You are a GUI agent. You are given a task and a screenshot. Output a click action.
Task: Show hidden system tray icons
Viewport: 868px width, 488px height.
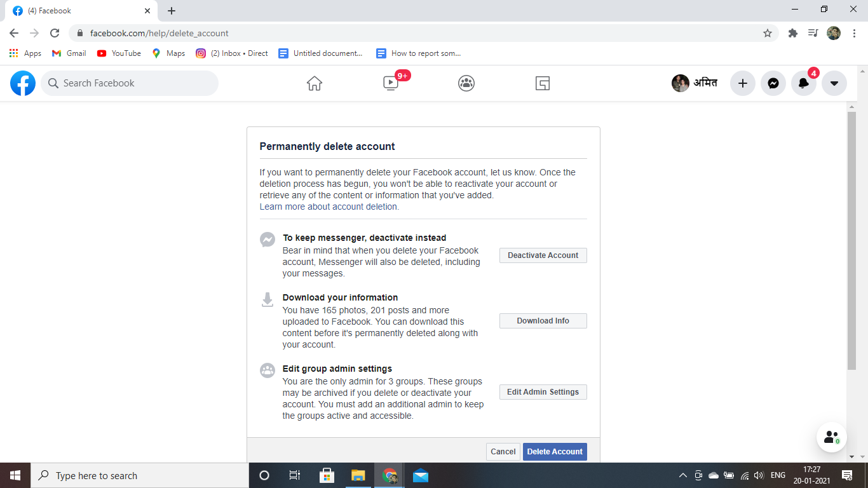tap(683, 475)
